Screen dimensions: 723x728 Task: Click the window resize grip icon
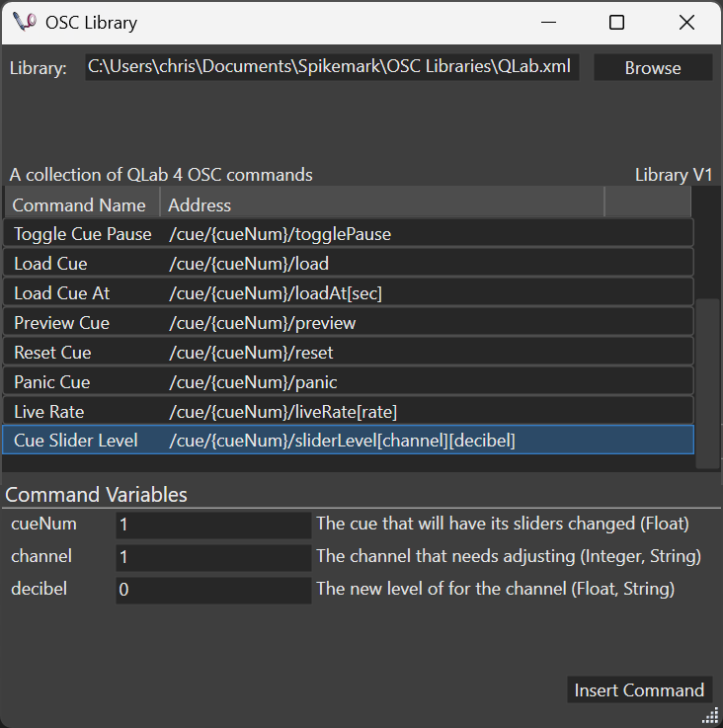[710, 716]
